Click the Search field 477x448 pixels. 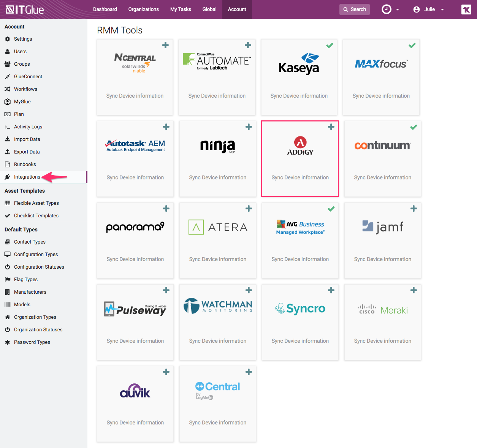(355, 9)
